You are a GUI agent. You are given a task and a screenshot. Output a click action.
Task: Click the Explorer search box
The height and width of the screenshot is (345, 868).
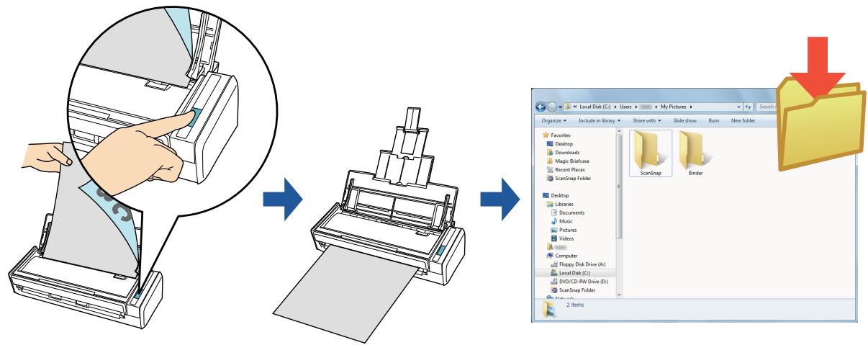pyautogui.click(x=766, y=107)
